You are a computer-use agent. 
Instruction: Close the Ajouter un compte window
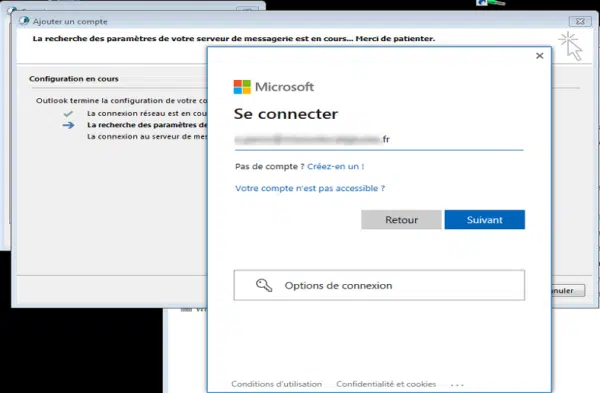pos(580,21)
